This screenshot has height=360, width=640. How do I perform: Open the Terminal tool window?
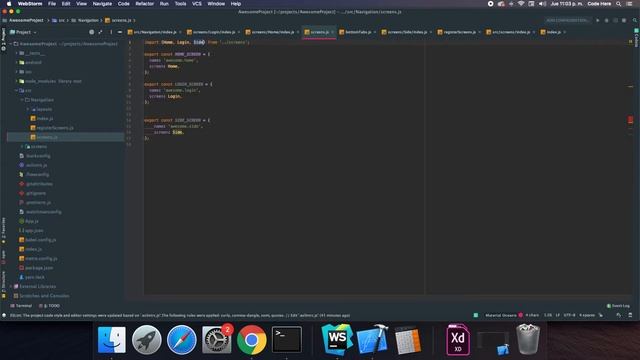click(x=21, y=305)
